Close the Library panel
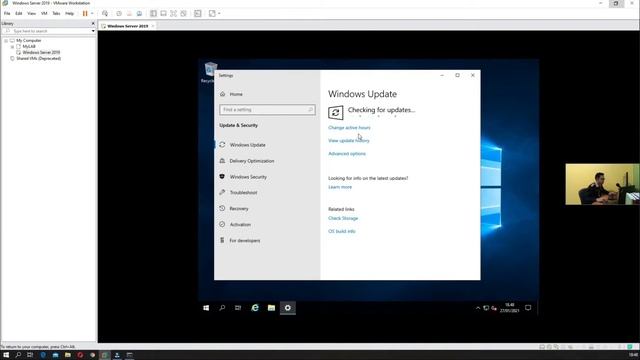This screenshot has width=640, height=360. (x=93, y=24)
